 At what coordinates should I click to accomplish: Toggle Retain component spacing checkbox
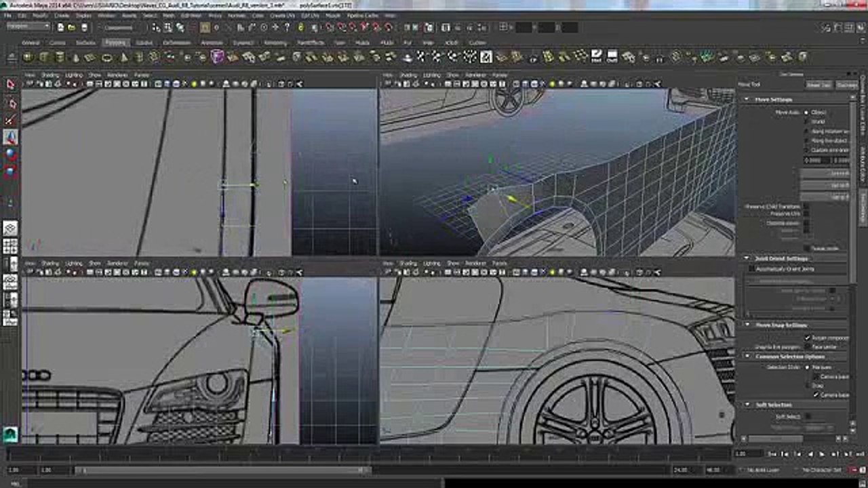[807, 338]
